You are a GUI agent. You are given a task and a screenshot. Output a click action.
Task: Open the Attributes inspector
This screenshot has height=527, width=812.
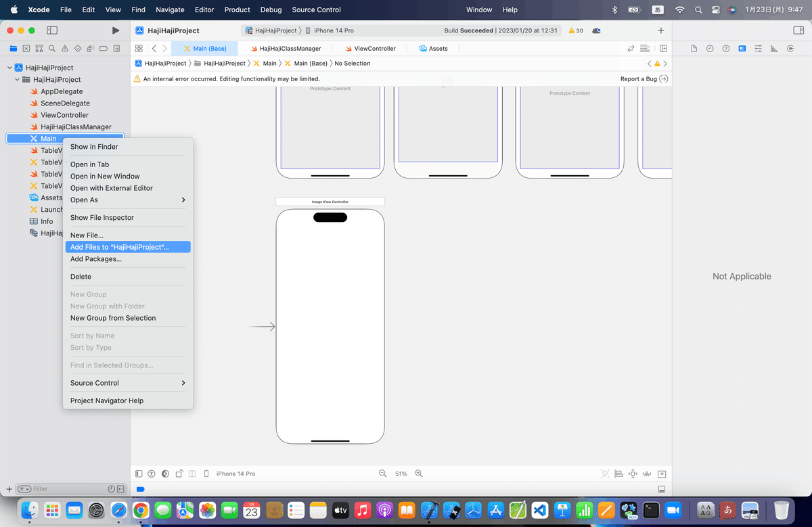[758, 49]
